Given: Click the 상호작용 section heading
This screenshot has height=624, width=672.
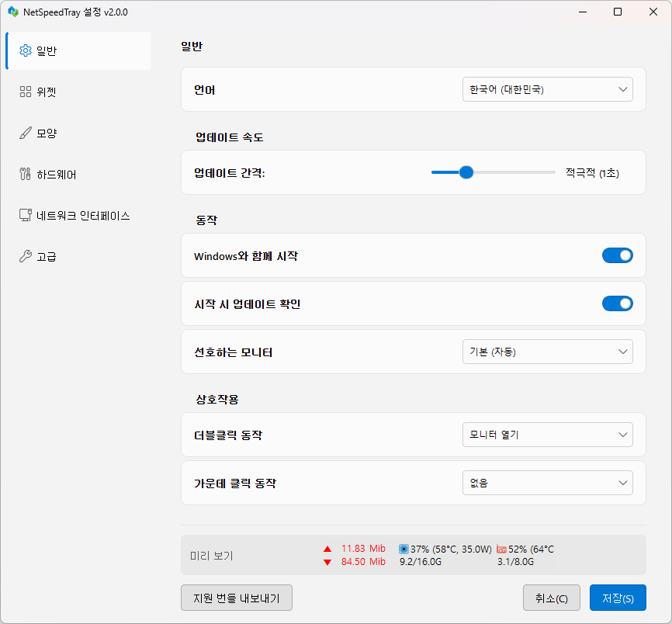Looking at the screenshot, I should click(217, 400).
